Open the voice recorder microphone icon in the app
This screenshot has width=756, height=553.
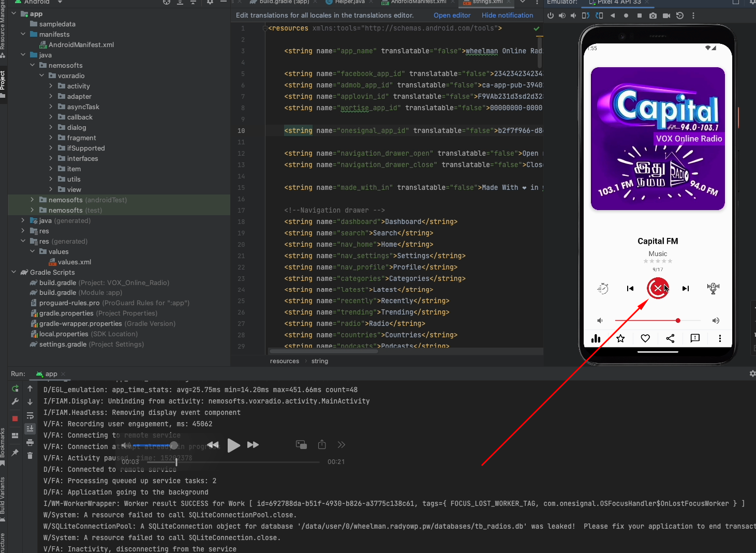(x=713, y=288)
